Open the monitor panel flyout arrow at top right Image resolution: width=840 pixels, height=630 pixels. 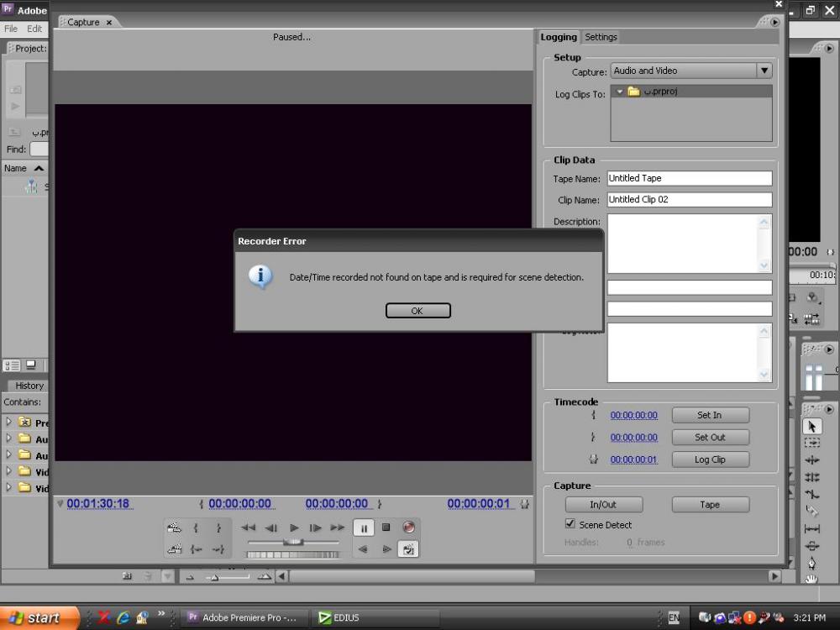[x=829, y=48]
